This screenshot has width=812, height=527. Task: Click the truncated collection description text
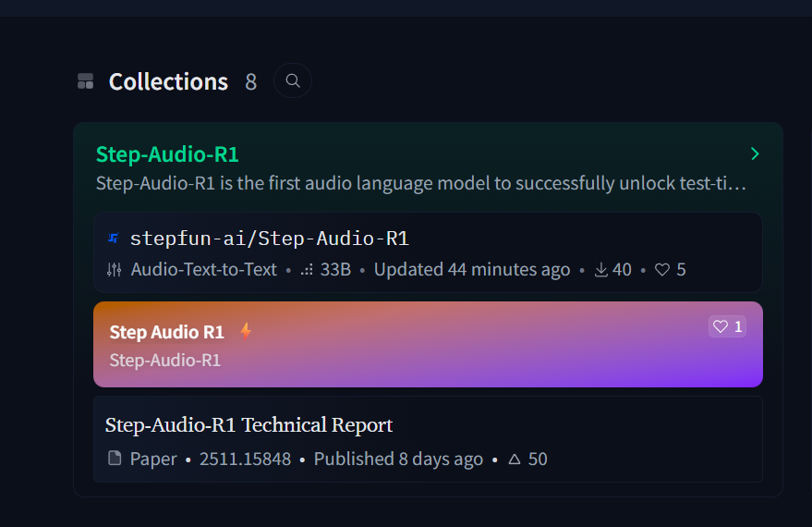coord(420,183)
